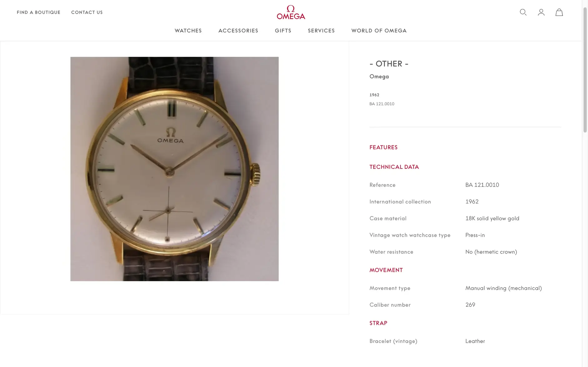The height and width of the screenshot is (367, 588).
Task: Click the '- OTHER -' product title
Action: pyautogui.click(x=389, y=64)
